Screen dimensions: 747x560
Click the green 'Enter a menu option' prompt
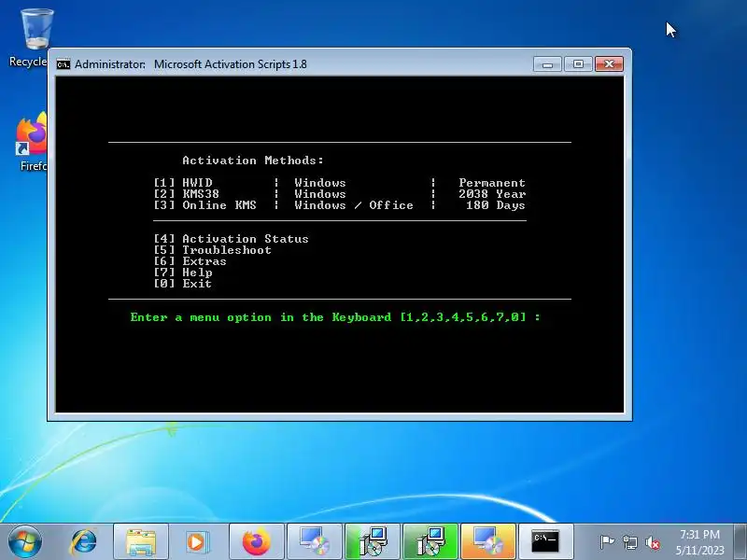(x=335, y=317)
